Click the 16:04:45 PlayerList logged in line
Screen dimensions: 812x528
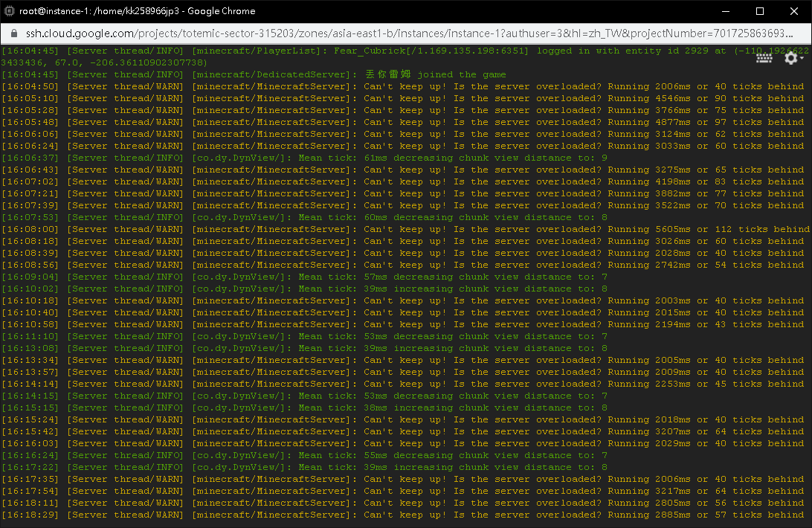[405, 57]
